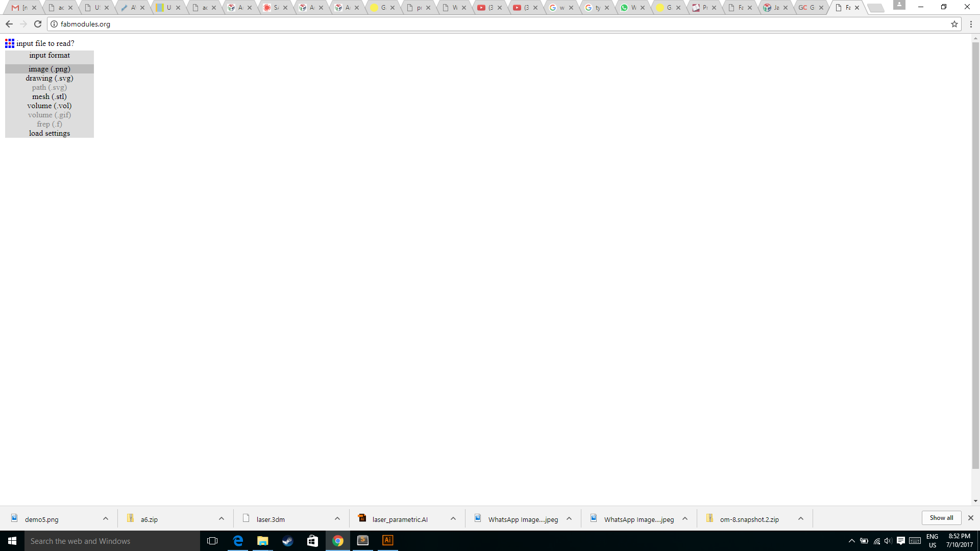
Task: Open Sublime Text from taskbar
Action: click(362, 541)
